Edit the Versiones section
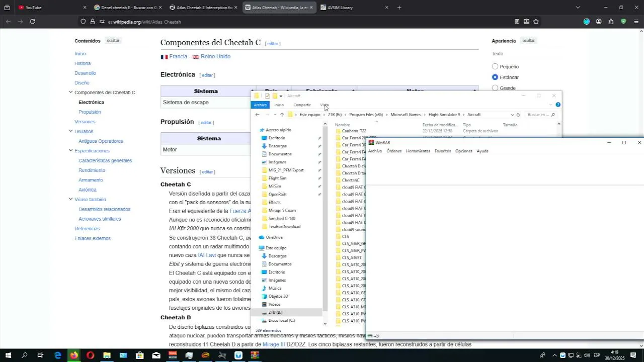 tap(207, 172)
